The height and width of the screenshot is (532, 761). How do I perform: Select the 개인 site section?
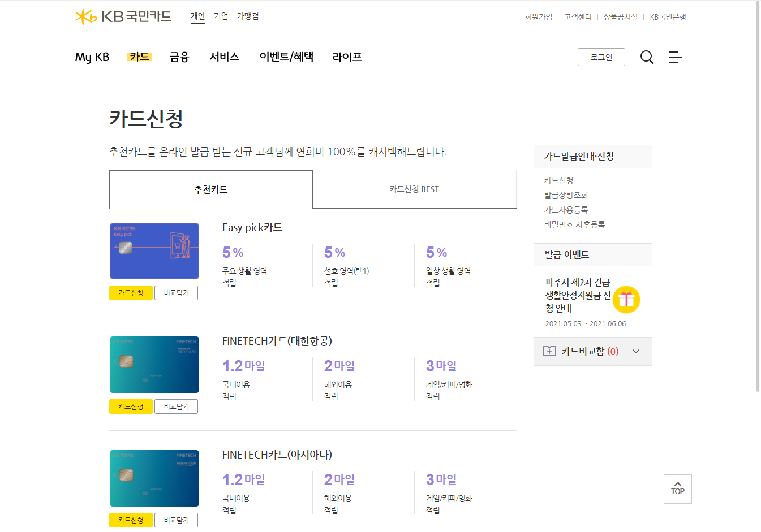click(197, 16)
